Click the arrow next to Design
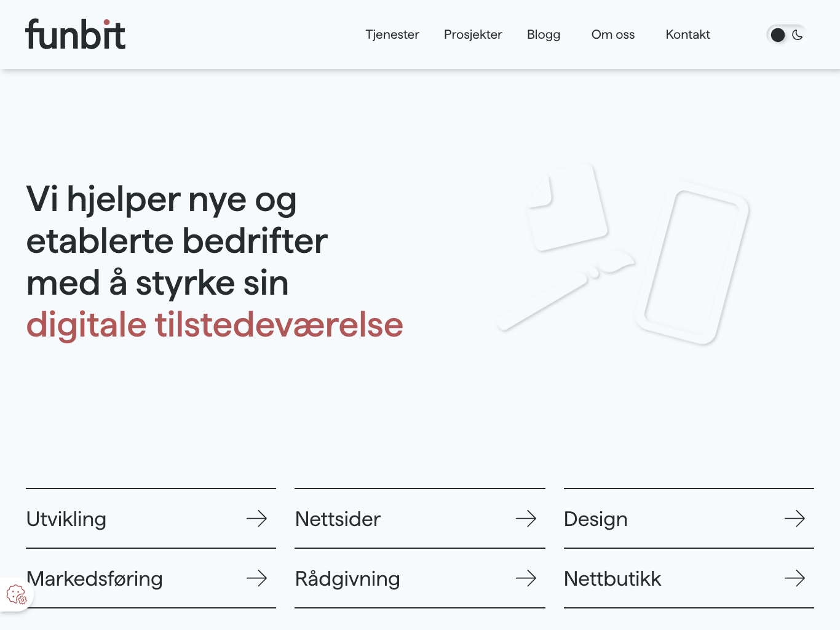 coord(794,519)
